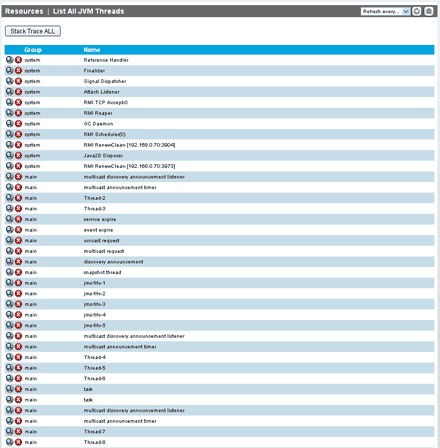Click the jmo-fifo-3 thread name
The height and width of the screenshot is (448, 440).
pos(94,305)
